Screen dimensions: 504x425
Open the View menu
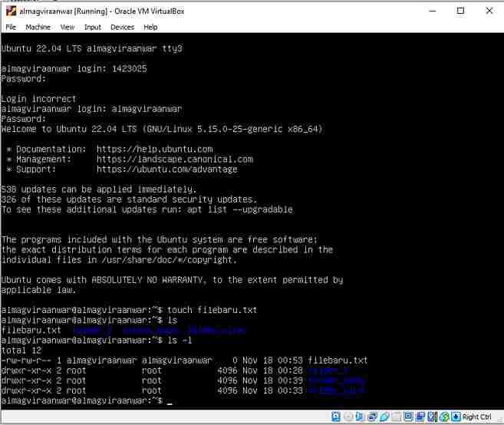point(68,28)
